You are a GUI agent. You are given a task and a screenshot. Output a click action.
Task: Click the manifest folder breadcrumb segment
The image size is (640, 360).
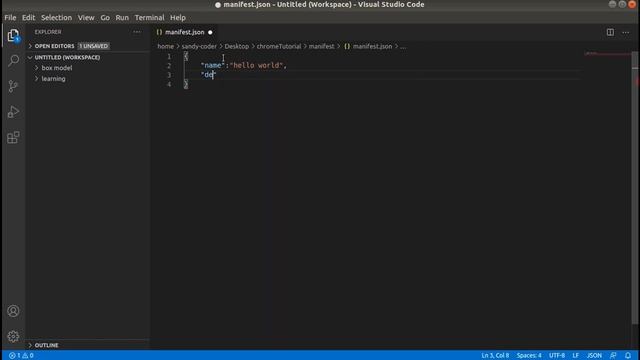pos(321,47)
